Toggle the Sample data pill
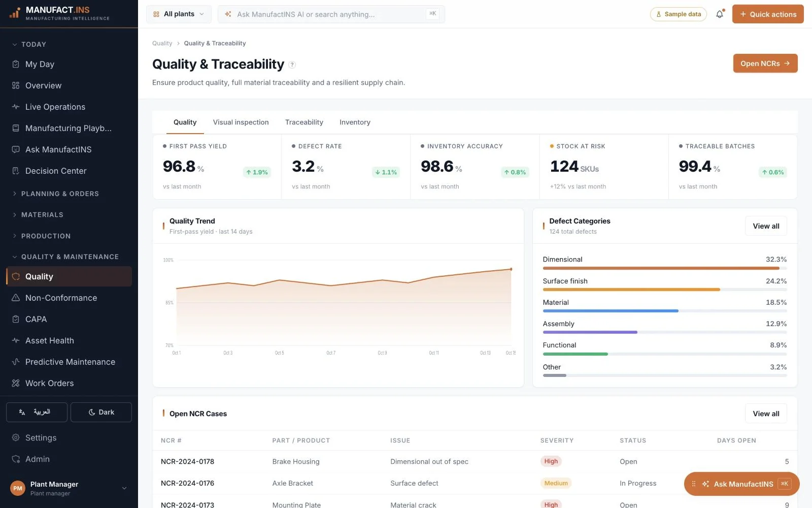 coord(679,14)
